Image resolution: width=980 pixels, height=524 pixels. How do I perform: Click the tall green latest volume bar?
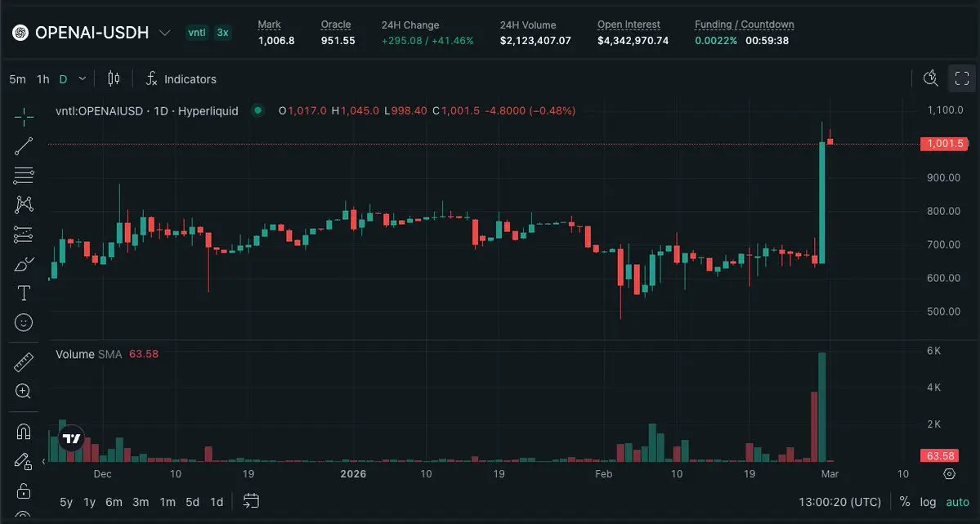click(822, 407)
